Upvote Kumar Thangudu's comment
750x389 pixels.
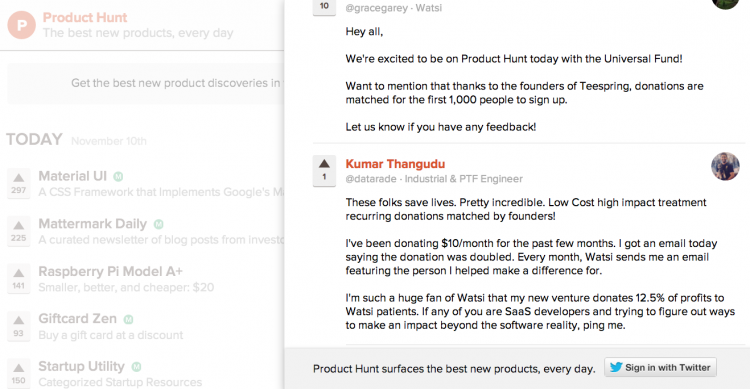324,170
